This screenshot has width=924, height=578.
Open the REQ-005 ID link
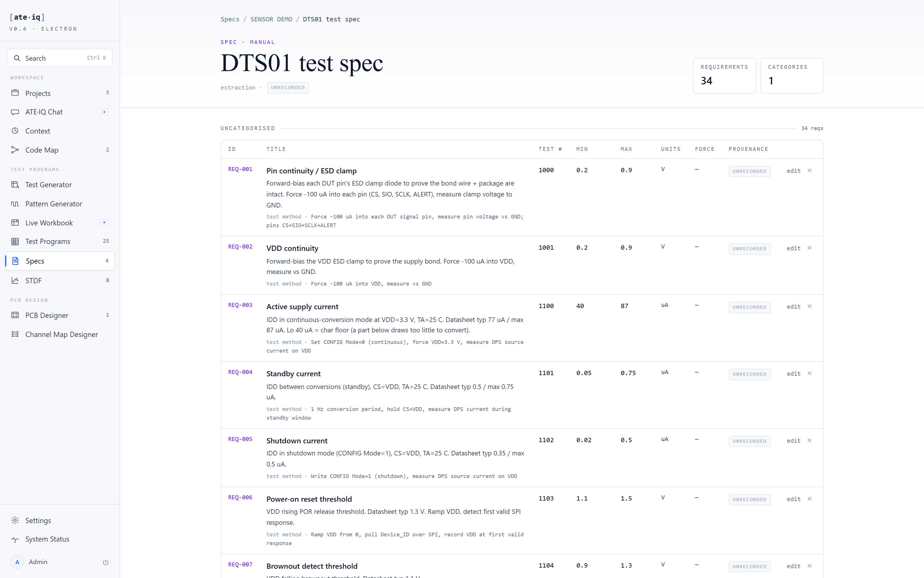pos(240,439)
